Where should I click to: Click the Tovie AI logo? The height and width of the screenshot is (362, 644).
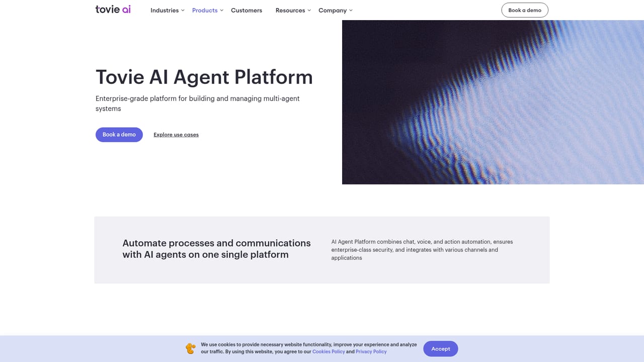pos(113,9)
